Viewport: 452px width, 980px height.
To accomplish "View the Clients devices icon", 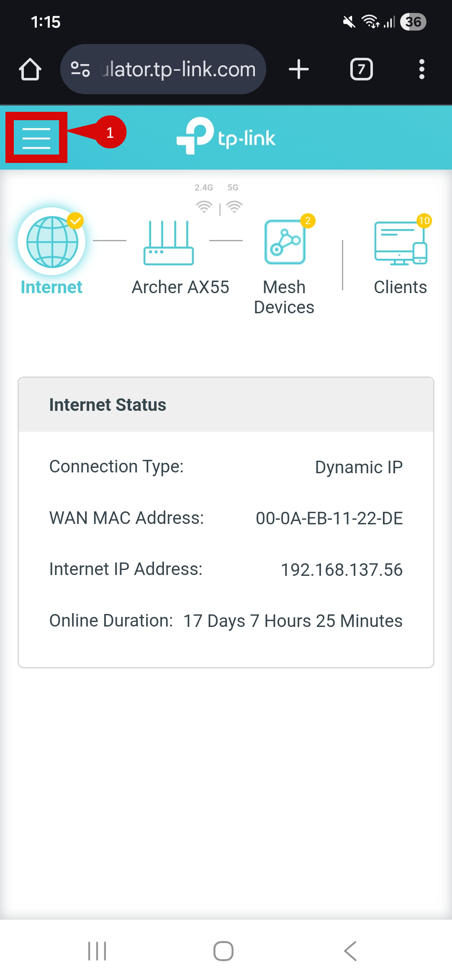I will tap(401, 243).
